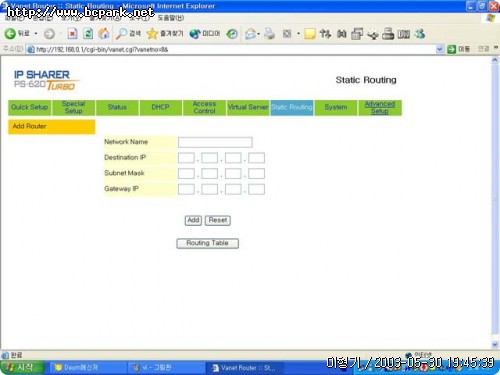
Task: Click the binoculars toolbar icon
Action: [x=342, y=34]
